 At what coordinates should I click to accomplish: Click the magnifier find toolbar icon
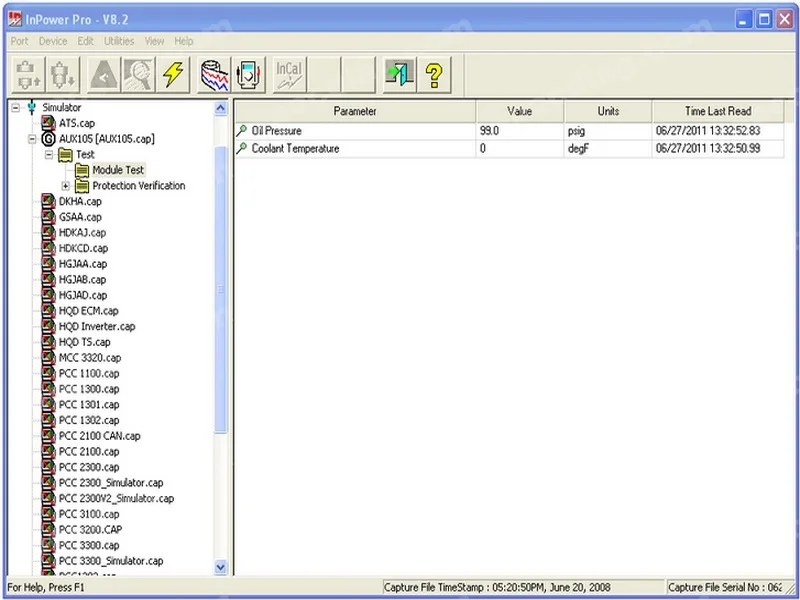138,74
